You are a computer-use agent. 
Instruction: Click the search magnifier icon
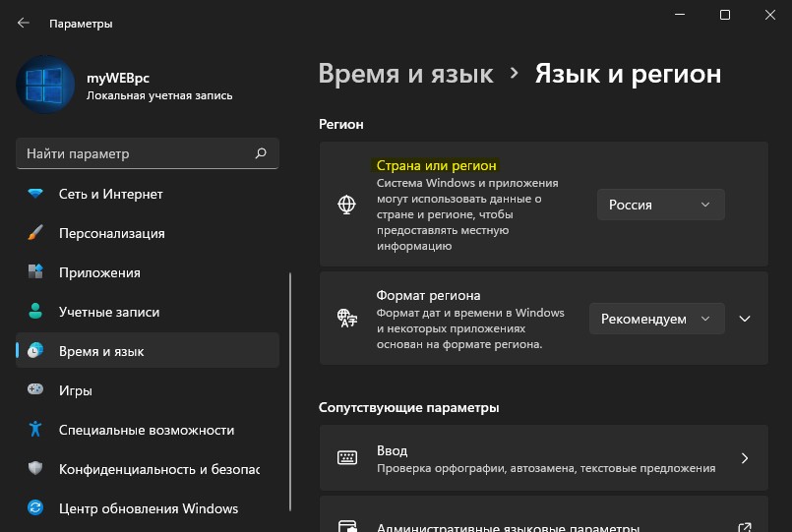pos(261,153)
